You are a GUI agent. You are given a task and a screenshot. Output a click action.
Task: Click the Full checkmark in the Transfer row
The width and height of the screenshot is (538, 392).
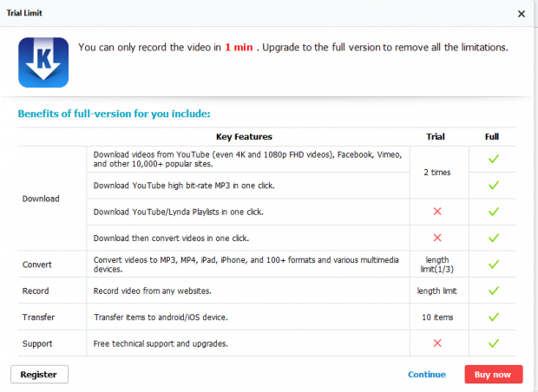tap(492, 317)
